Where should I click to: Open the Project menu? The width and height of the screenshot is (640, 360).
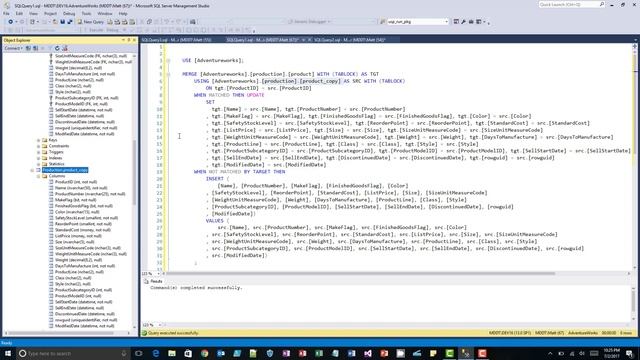51,13
